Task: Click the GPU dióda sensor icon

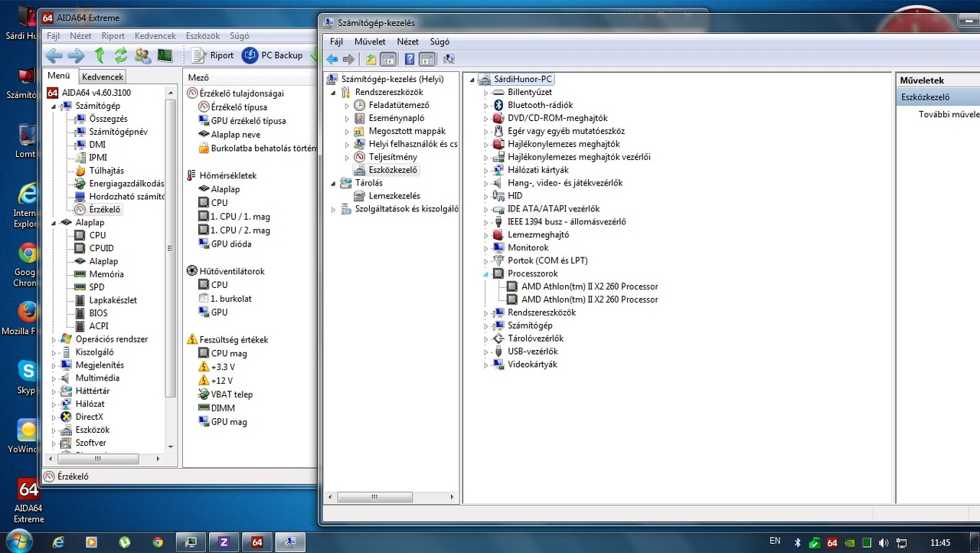Action: (x=204, y=244)
